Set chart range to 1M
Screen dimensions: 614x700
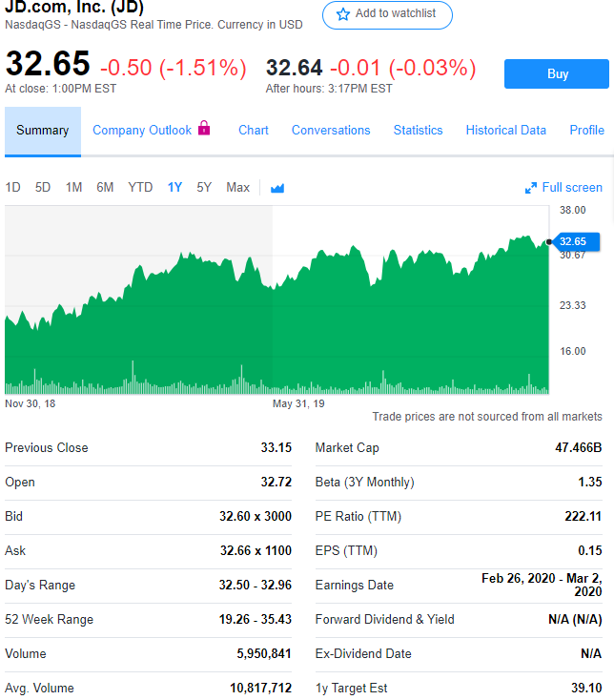point(73,188)
